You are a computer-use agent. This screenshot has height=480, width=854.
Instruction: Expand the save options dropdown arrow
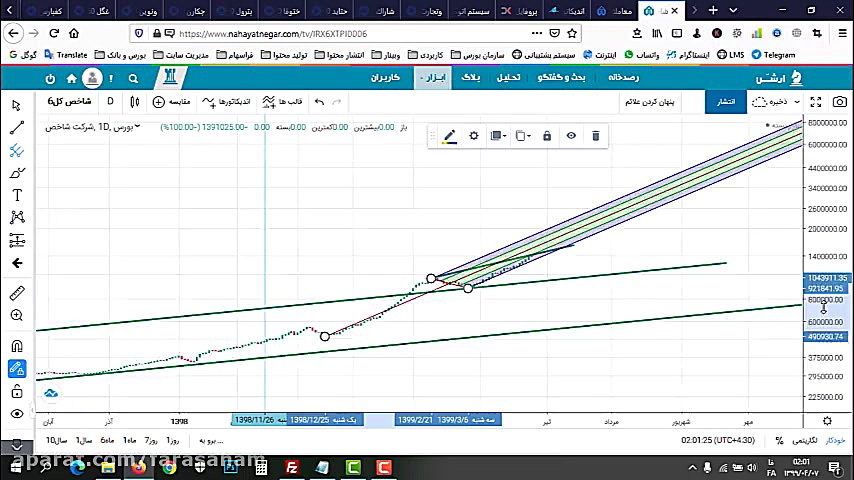pos(797,102)
